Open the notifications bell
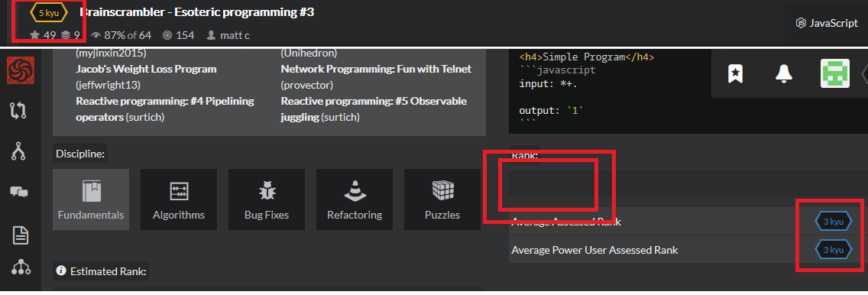The image size is (868, 295). 783,73
